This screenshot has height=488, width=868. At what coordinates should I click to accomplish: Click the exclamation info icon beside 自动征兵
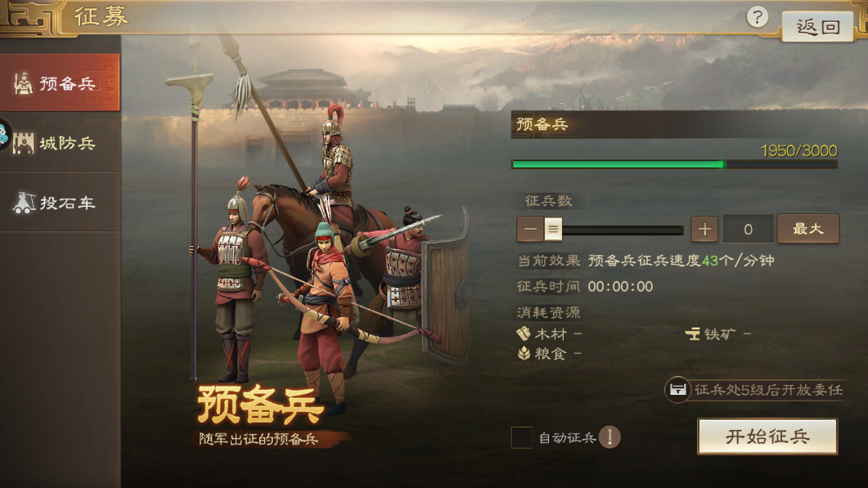609,437
